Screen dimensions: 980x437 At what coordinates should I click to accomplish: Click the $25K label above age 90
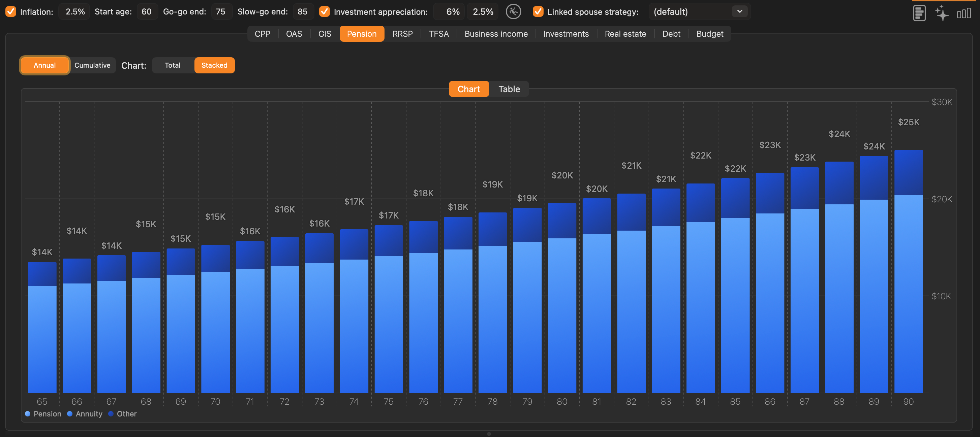point(909,122)
